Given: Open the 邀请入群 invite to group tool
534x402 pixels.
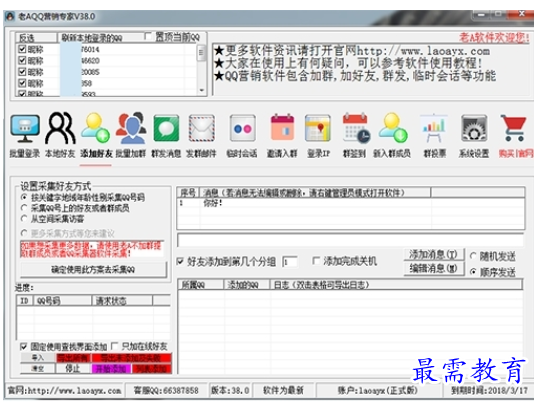Looking at the screenshot, I should pos(282,135).
